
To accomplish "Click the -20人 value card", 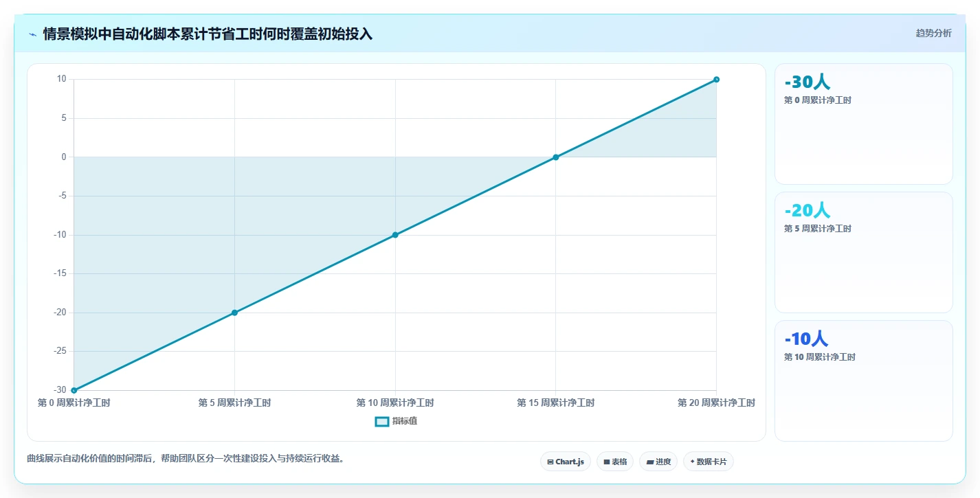I will click(x=864, y=253).
